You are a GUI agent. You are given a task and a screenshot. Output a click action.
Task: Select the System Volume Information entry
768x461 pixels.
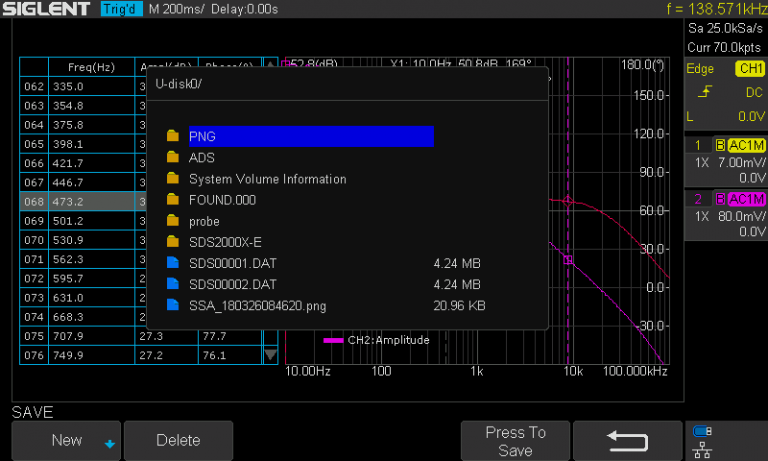[x=267, y=179]
